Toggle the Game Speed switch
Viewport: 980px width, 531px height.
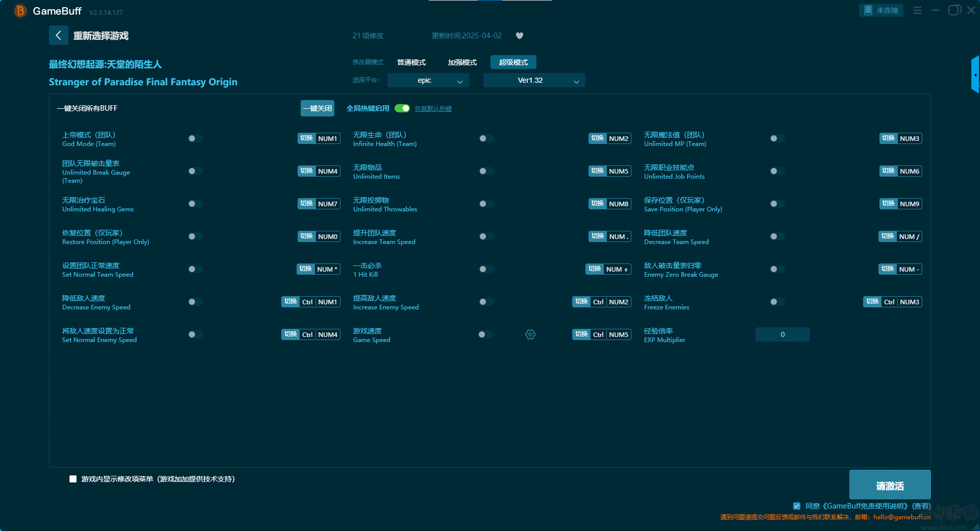pos(485,334)
